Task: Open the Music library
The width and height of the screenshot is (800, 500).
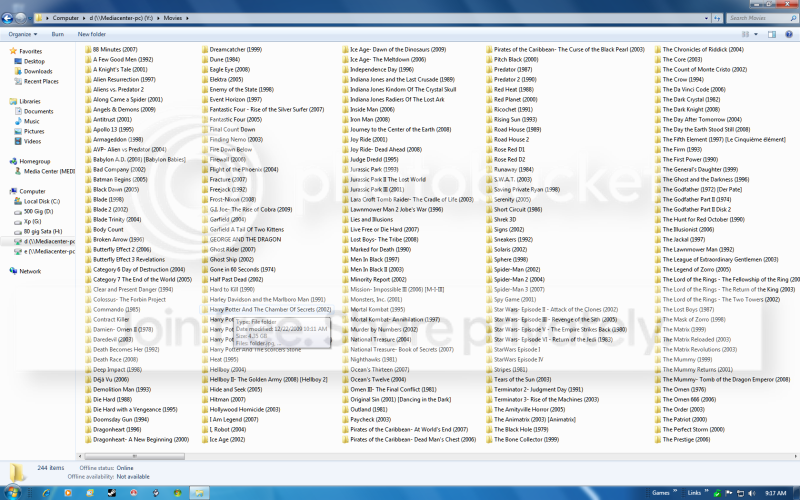Action: 31,121
